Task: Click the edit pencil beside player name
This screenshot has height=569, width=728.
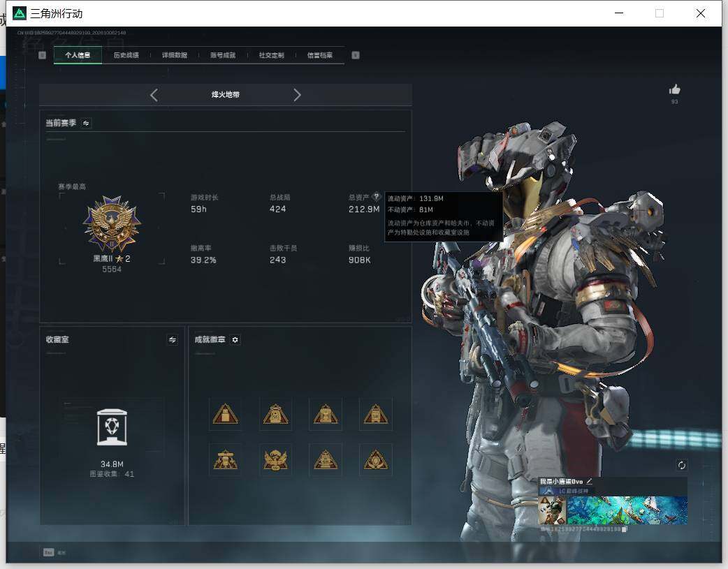Action: (x=589, y=481)
